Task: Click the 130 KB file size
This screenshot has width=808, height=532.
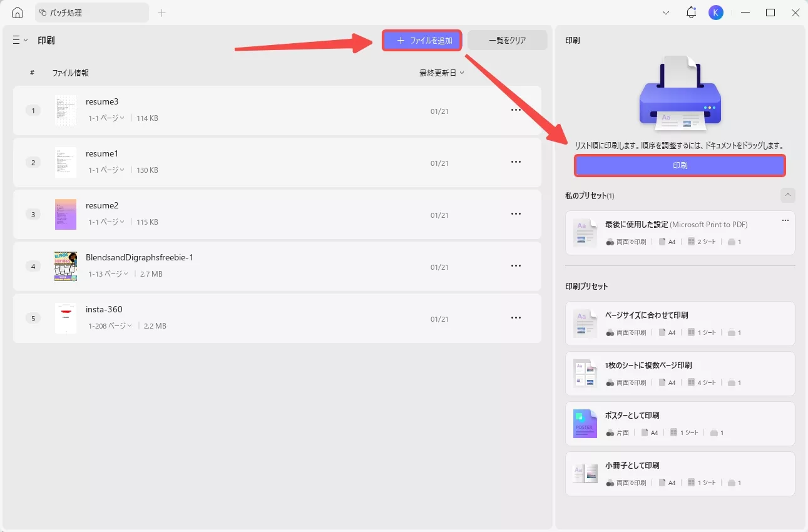Action: [x=147, y=170]
